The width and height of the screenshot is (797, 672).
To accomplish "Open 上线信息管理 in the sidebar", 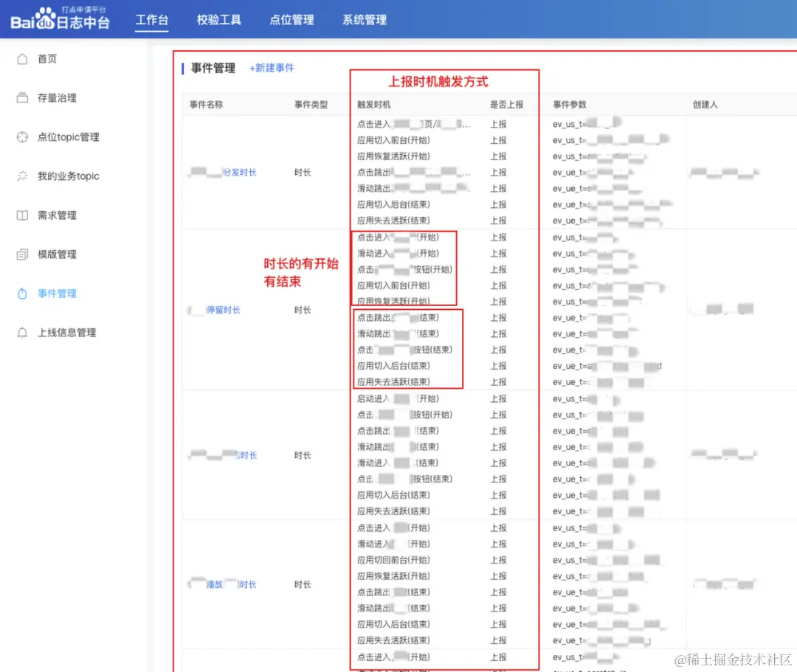I will 66,333.
